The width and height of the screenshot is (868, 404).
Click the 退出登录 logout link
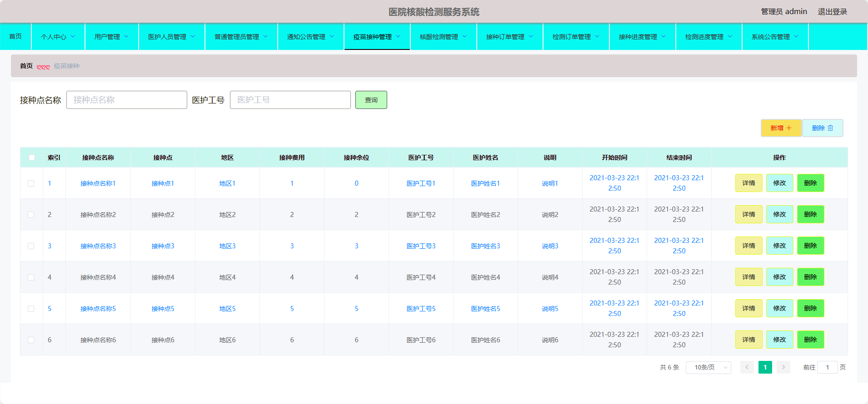tap(833, 12)
